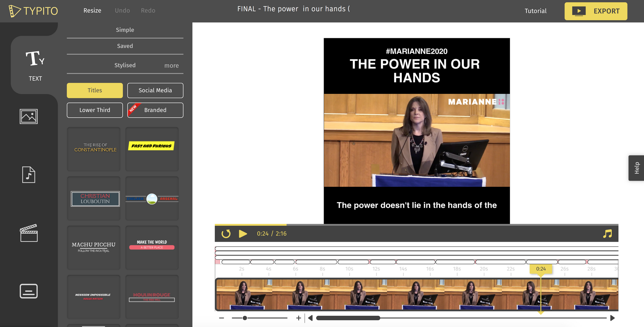Open the Audio file panel icon
Viewport: 644px width, 327px height.
pyautogui.click(x=29, y=175)
